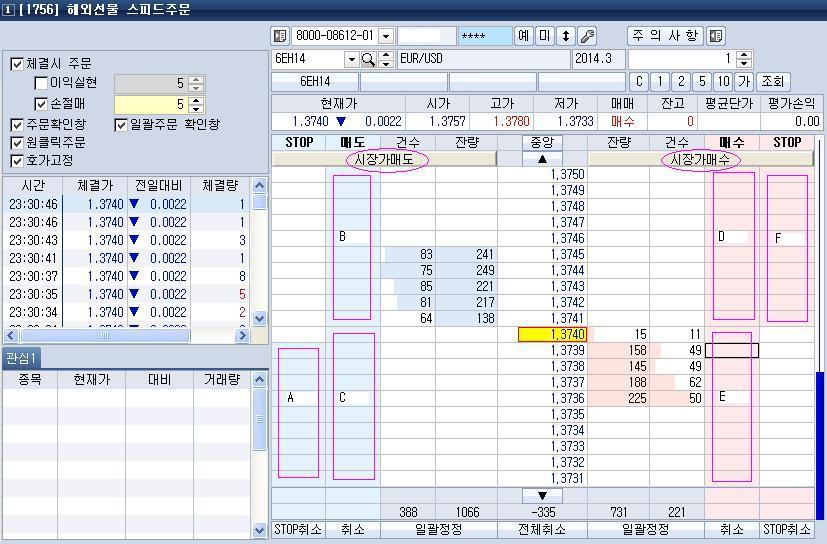Expand the 6EH14 symbol dropdown
The width and height of the screenshot is (827, 544).
(x=351, y=60)
